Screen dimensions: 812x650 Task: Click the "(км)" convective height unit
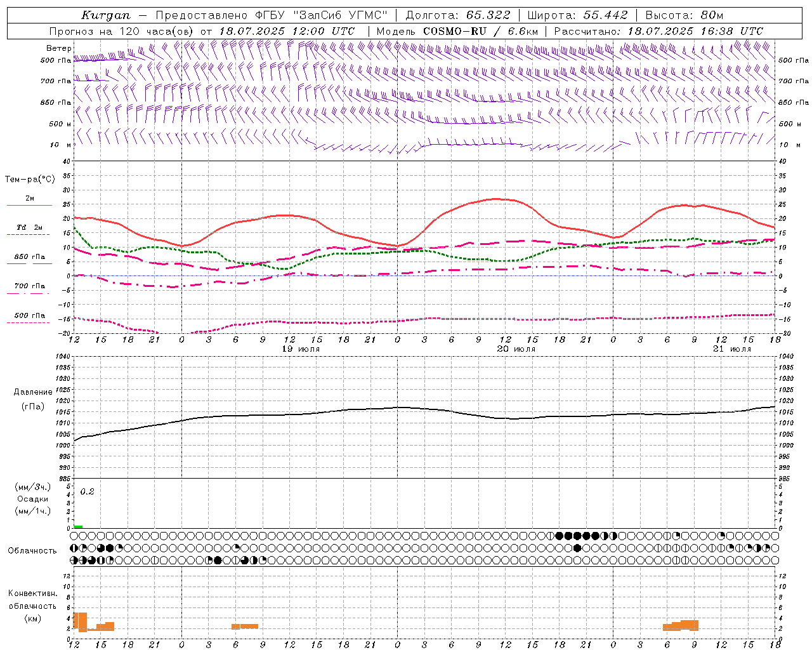(x=33, y=618)
